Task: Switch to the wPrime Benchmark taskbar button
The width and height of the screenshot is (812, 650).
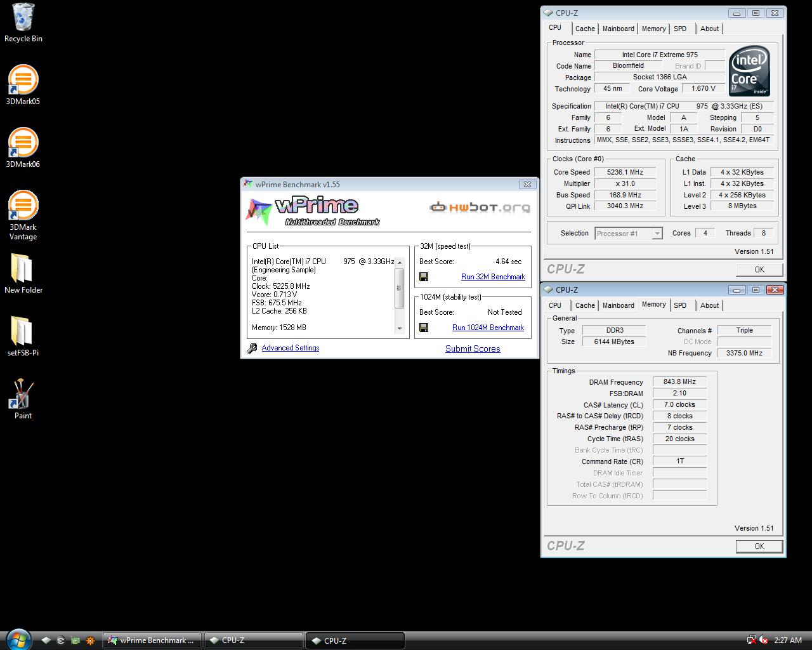Action: [x=152, y=640]
